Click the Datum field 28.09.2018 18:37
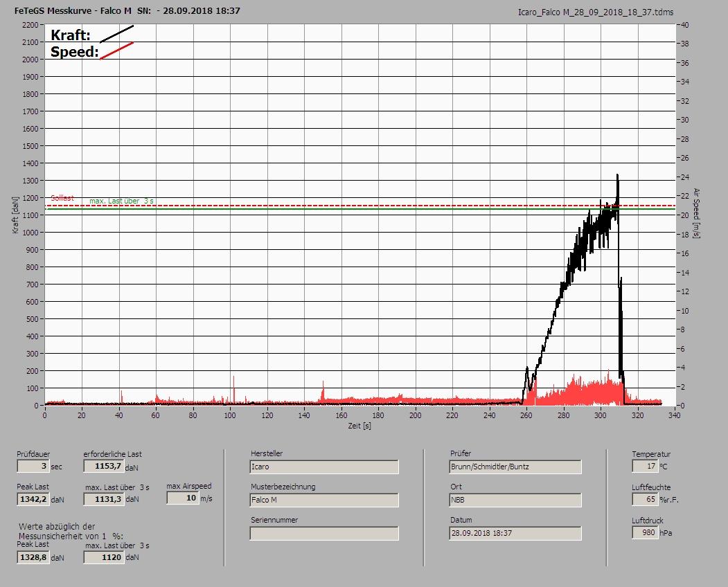Viewport: 728px width, 587px height. click(x=515, y=534)
